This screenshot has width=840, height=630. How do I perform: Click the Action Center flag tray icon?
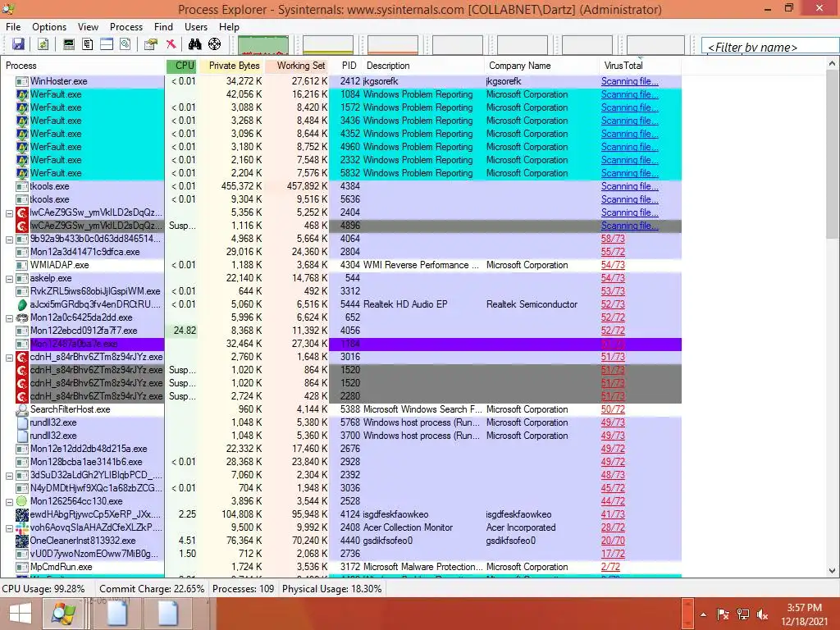[723, 614]
